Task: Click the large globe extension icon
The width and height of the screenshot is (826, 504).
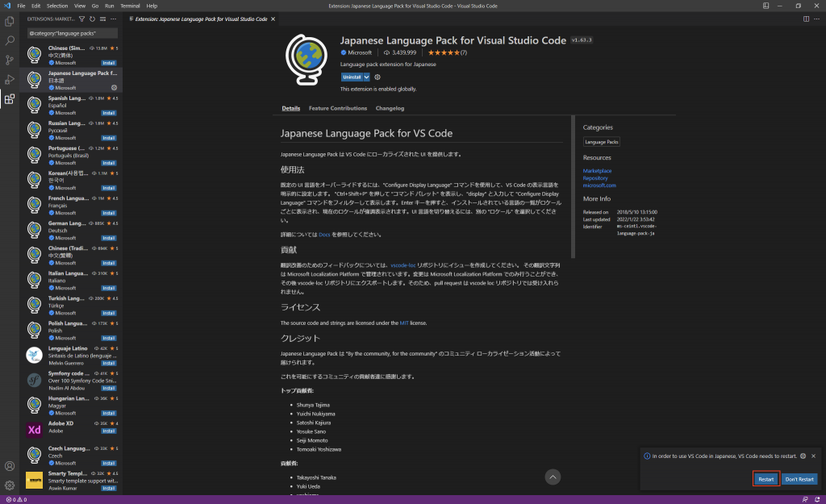Action: tap(306, 60)
